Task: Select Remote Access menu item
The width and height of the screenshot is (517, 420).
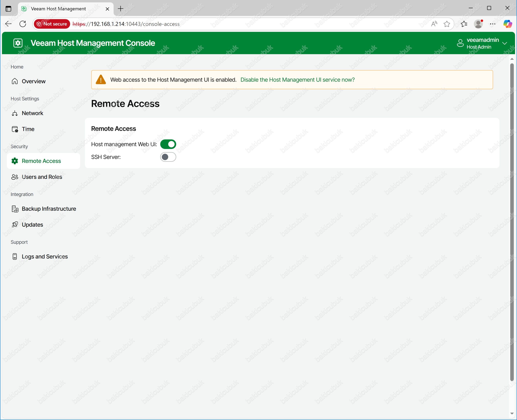Action: (43, 161)
